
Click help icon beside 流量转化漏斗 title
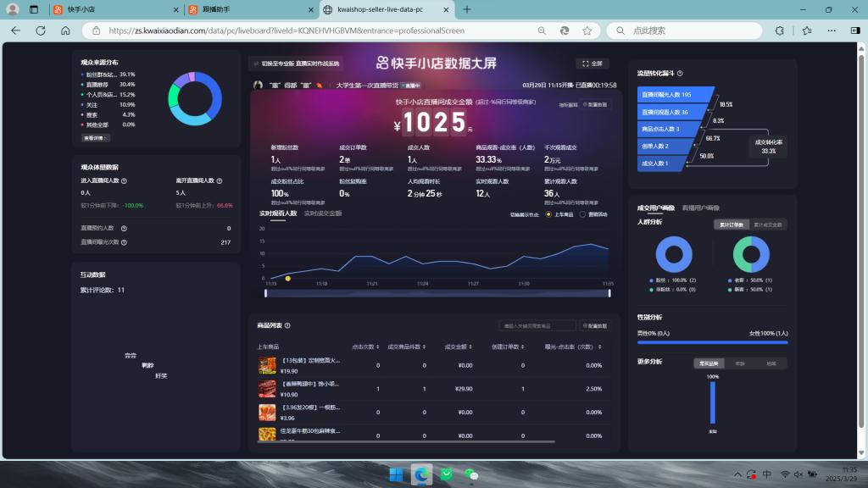coord(680,74)
